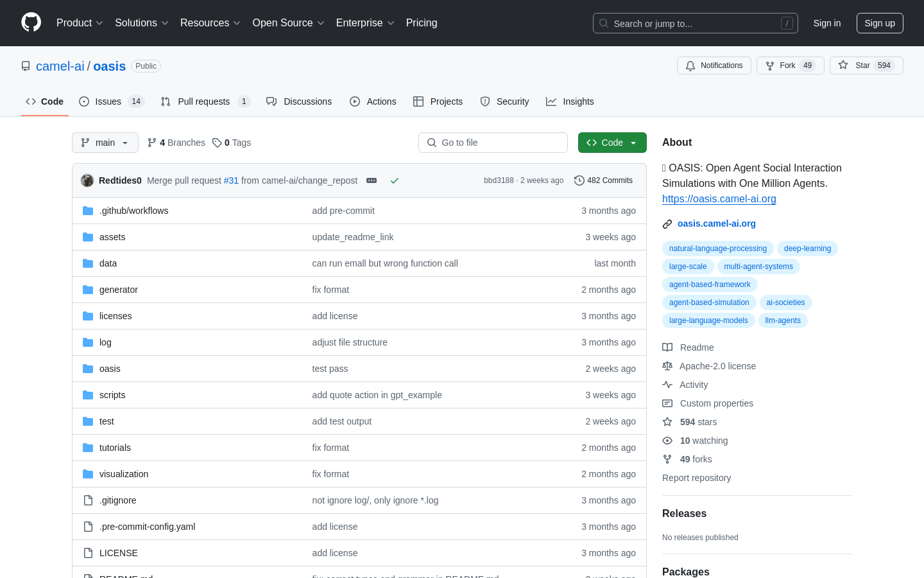This screenshot has width=924, height=578.
Task: Click the llm-agents topic tag
Action: click(x=783, y=320)
